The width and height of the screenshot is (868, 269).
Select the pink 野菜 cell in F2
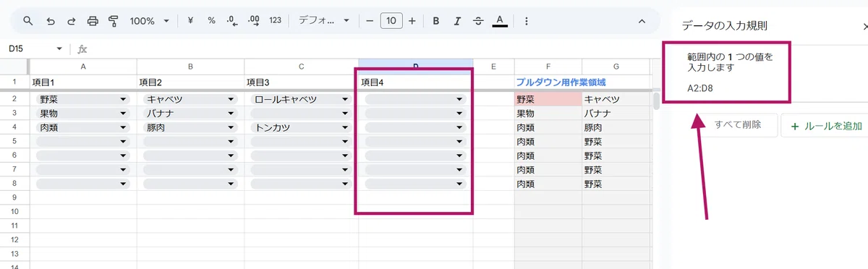(548, 99)
